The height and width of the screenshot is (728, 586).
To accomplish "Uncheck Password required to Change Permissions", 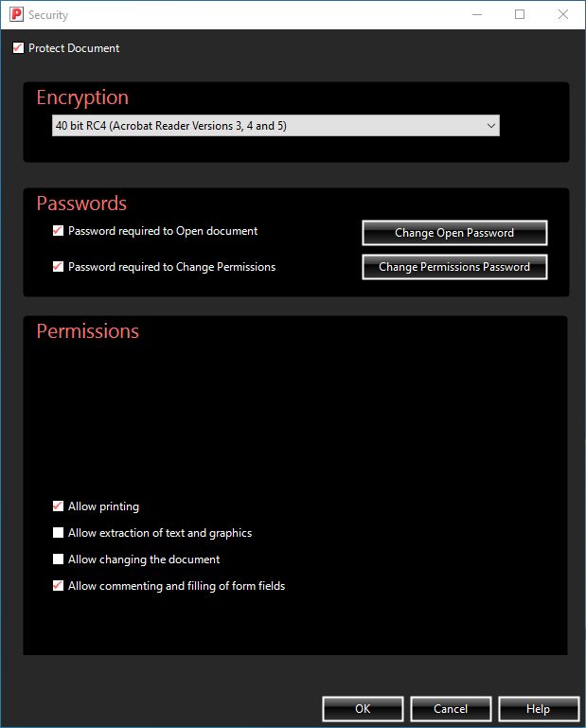I will point(59,267).
